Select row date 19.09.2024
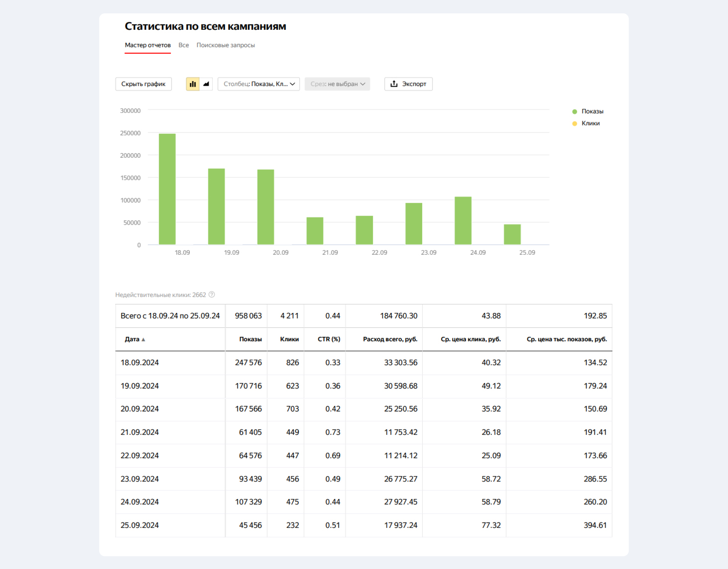 [140, 386]
